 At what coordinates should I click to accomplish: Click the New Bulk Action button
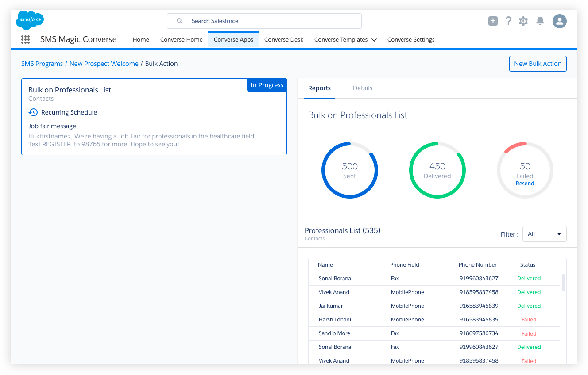point(538,64)
